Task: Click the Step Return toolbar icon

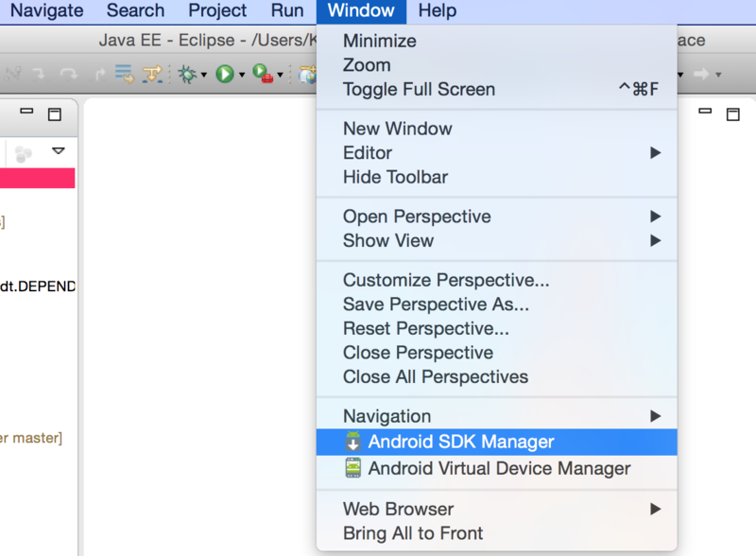Action: tap(100, 75)
